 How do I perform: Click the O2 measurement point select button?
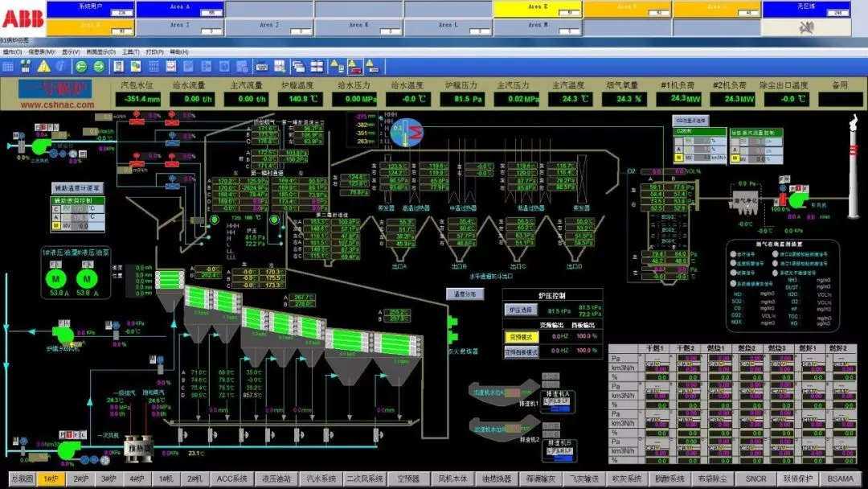691,120
